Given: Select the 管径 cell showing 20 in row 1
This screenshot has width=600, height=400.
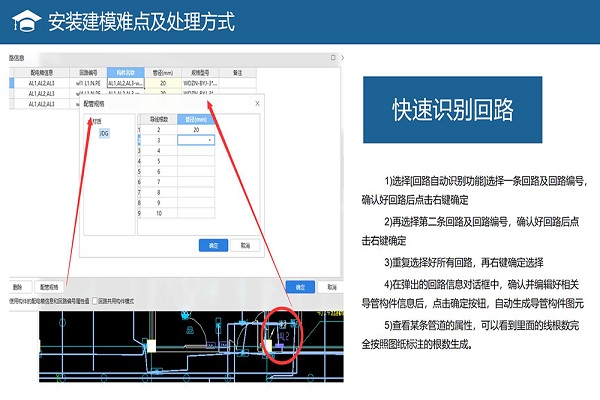Looking at the screenshot, I should (x=196, y=130).
